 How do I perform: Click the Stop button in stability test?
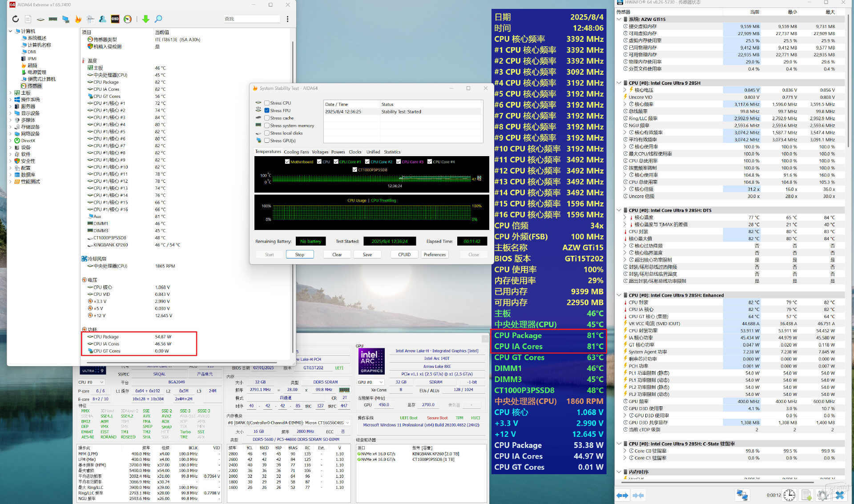(299, 254)
